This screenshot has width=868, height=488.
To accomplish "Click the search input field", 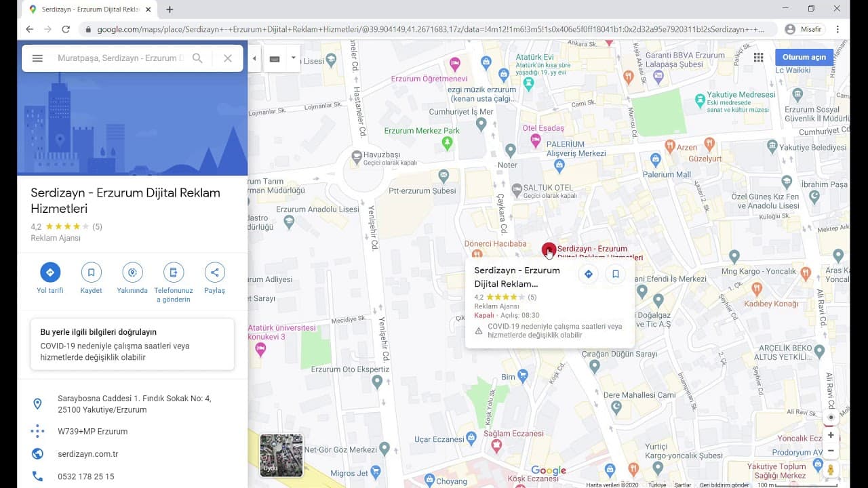I will point(120,58).
